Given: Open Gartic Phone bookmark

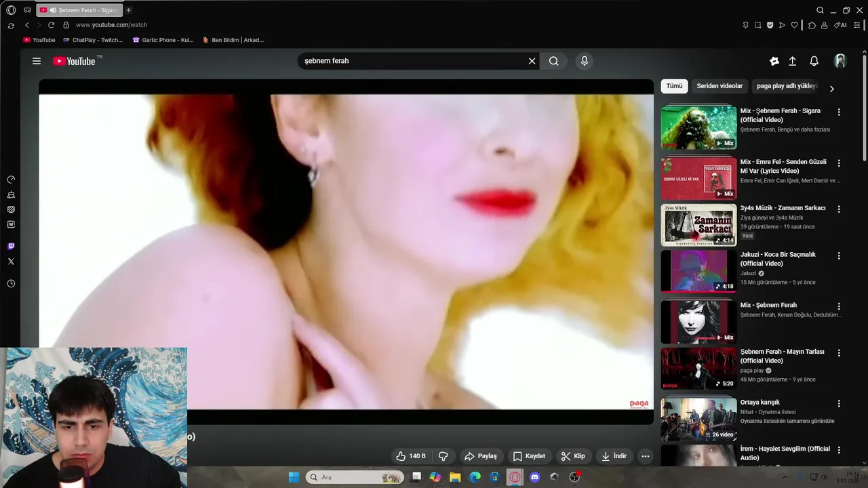Looking at the screenshot, I should [x=163, y=40].
